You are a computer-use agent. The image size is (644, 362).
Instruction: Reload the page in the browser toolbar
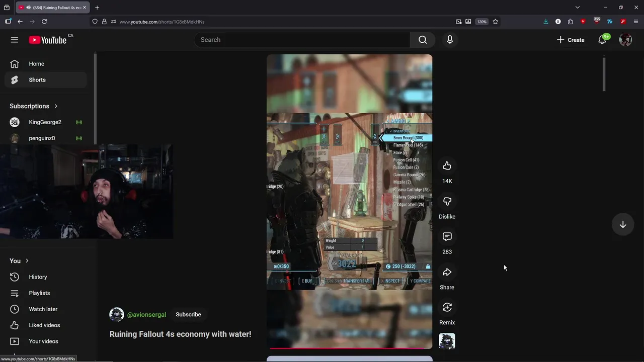point(44,22)
